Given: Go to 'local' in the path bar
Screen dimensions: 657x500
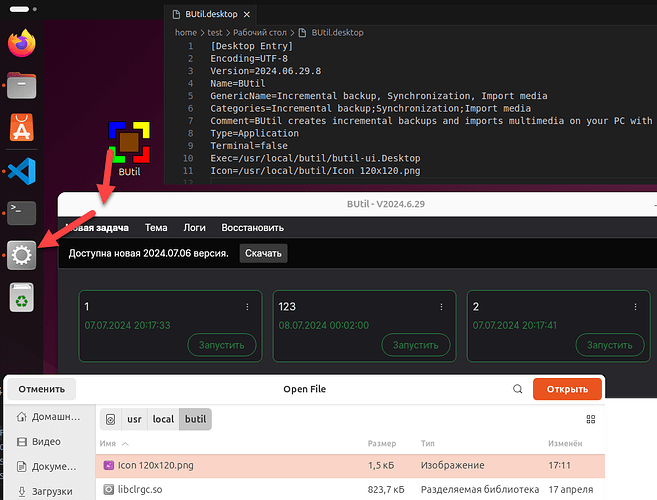Looking at the screenshot, I should [163, 419].
